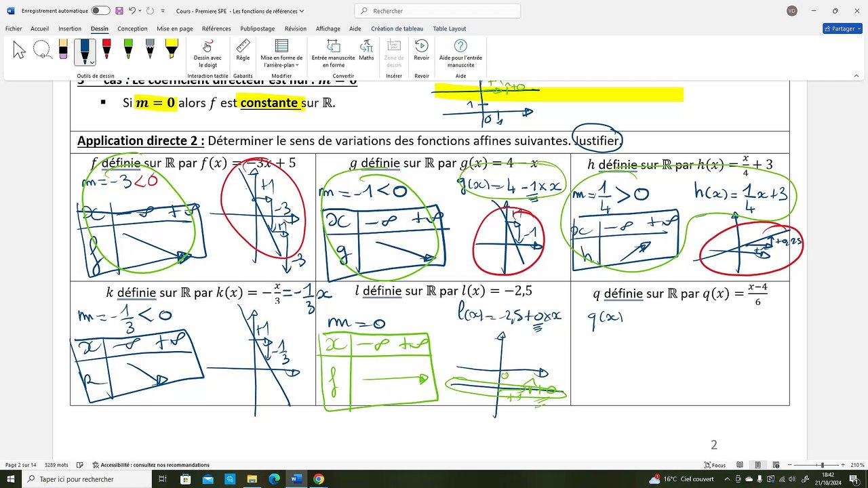868x488 pixels.
Task: Enable Focus mode
Action: (x=715, y=465)
